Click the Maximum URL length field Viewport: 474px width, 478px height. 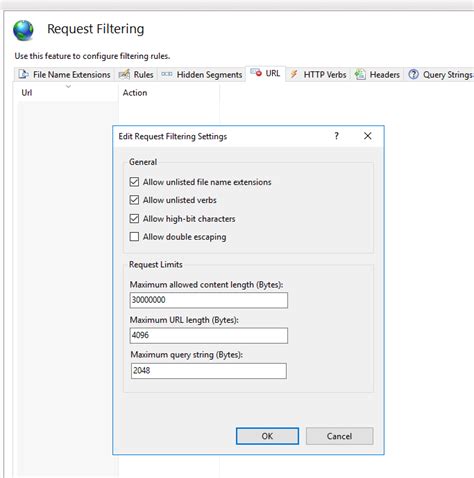(209, 335)
